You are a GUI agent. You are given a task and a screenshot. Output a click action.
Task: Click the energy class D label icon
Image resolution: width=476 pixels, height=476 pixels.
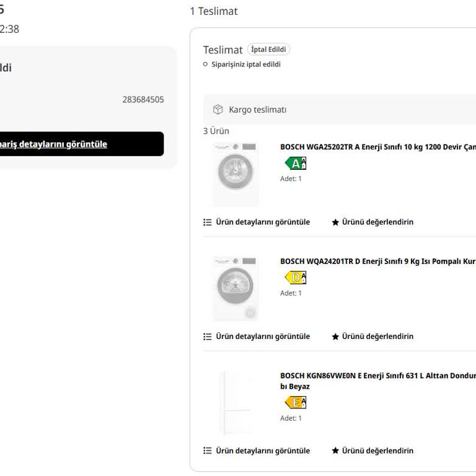296,278
